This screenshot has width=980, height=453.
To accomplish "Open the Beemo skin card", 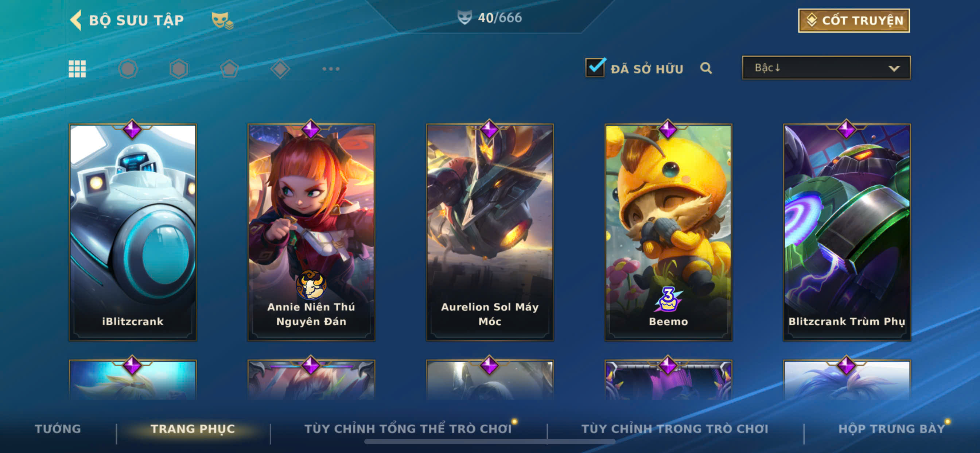I will 668,232.
